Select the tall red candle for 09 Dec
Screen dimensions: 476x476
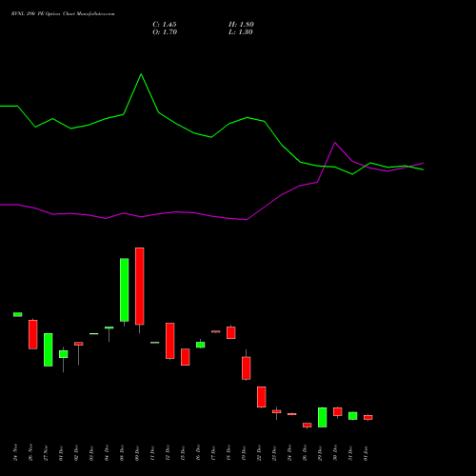(x=140, y=287)
